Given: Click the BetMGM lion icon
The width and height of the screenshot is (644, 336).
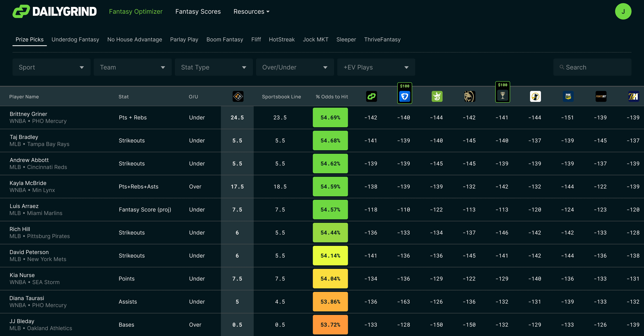Looking at the screenshot, I should 470,97.
